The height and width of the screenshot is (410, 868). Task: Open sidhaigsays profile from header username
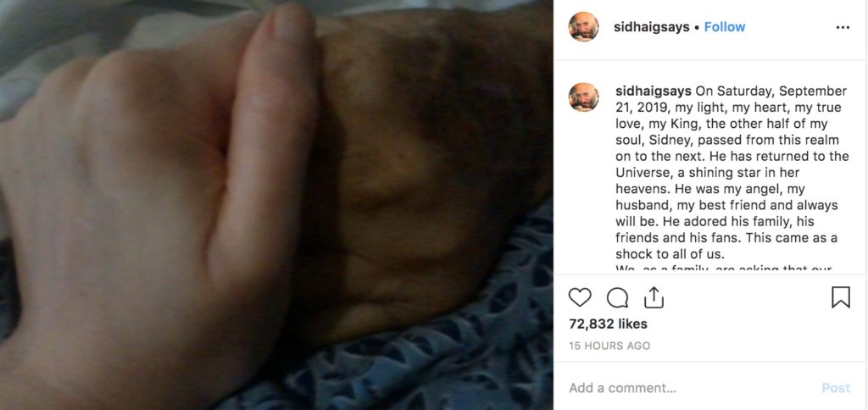652,27
